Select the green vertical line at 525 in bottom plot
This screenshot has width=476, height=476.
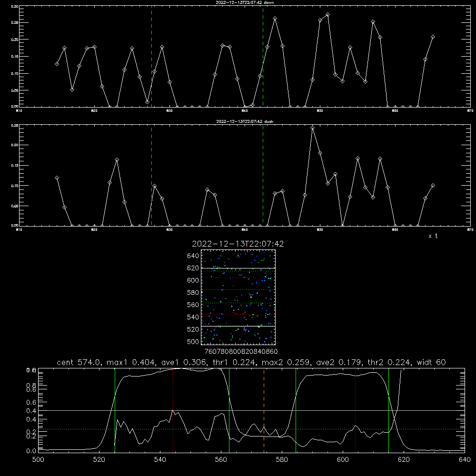[x=115, y=410]
